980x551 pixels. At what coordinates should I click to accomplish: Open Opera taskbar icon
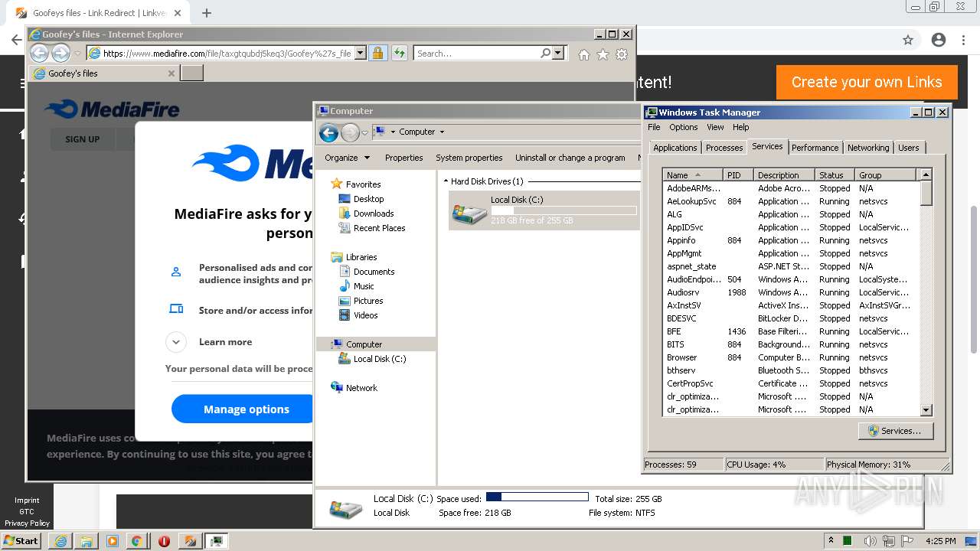pyautogui.click(x=164, y=541)
